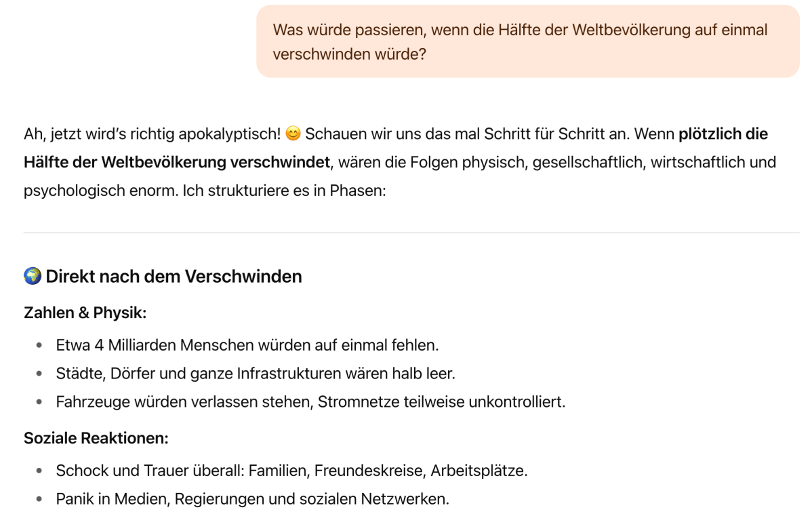This screenshot has width=812, height=514.
Task: Click the smiling emoji in the intro
Action: (x=293, y=134)
